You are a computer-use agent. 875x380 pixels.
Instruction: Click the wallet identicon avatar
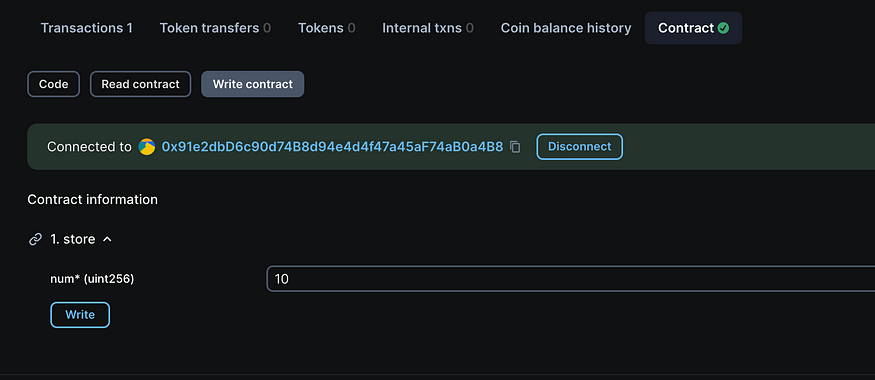[147, 147]
